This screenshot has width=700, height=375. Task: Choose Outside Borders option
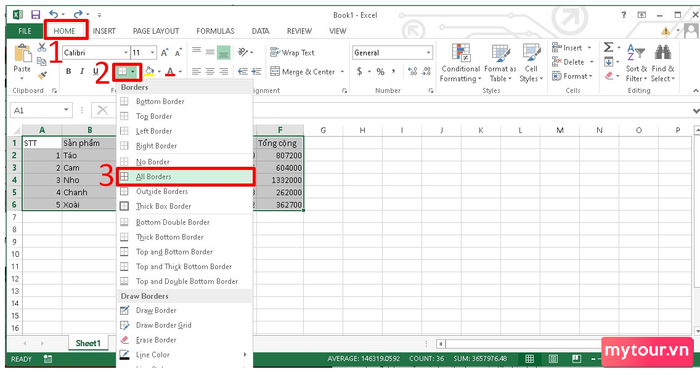tap(185, 192)
